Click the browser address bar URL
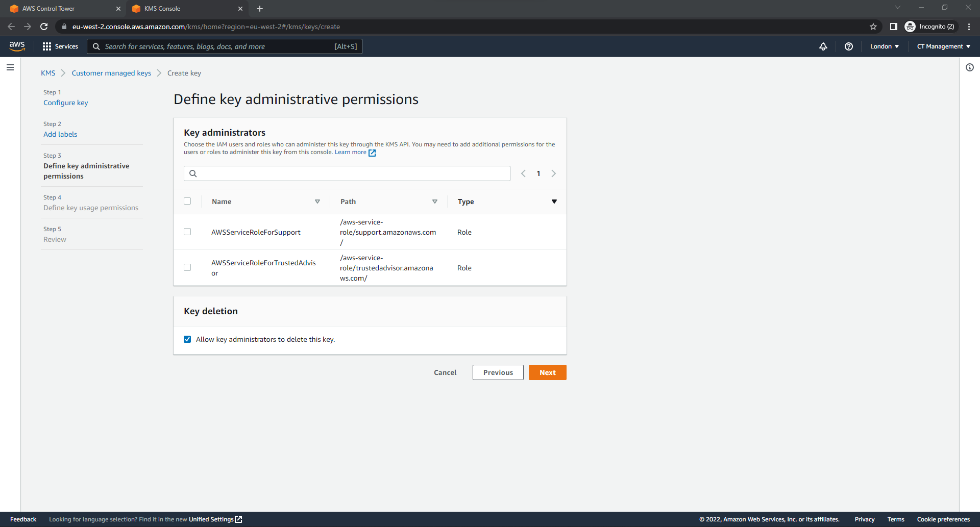 point(206,27)
